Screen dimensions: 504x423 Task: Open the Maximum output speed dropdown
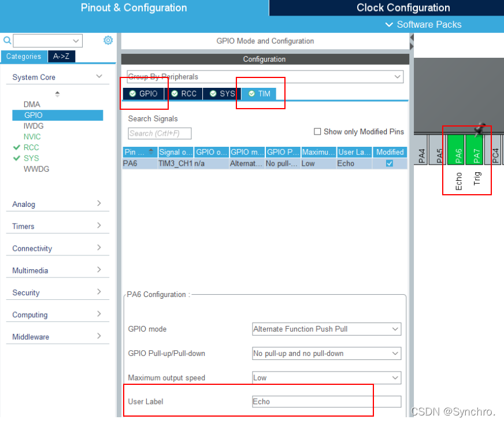(395, 378)
